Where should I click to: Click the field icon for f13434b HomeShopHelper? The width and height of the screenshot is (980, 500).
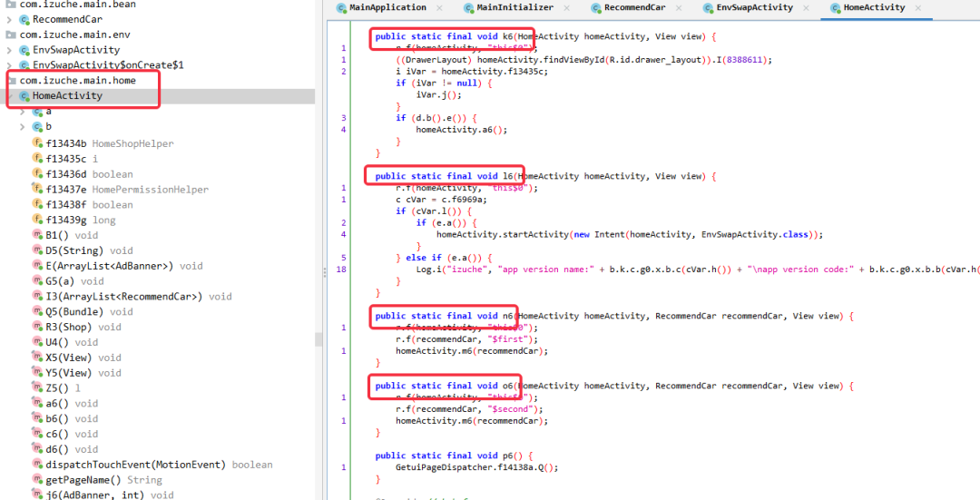click(37, 143)
